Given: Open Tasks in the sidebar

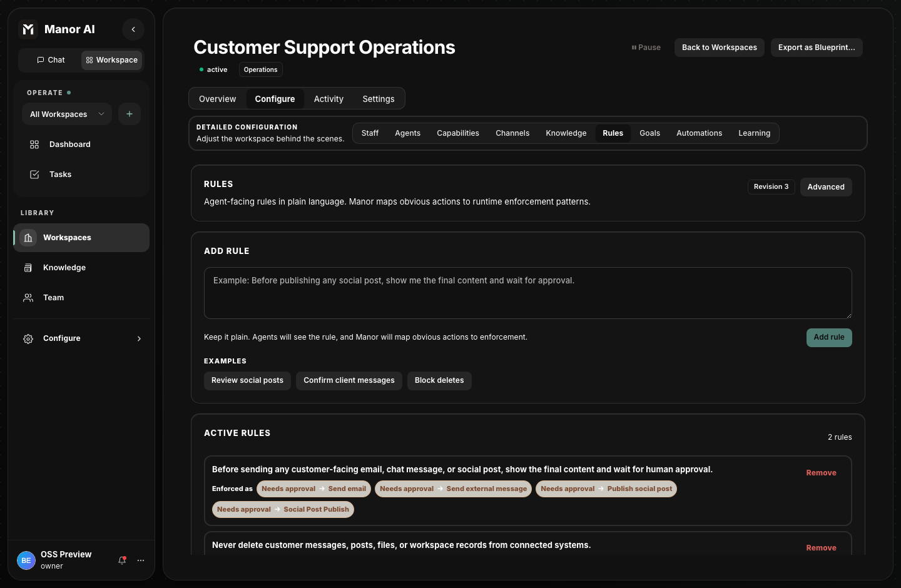Looking at the screenshot, I should pyautogui.click(x=81, y=175).
